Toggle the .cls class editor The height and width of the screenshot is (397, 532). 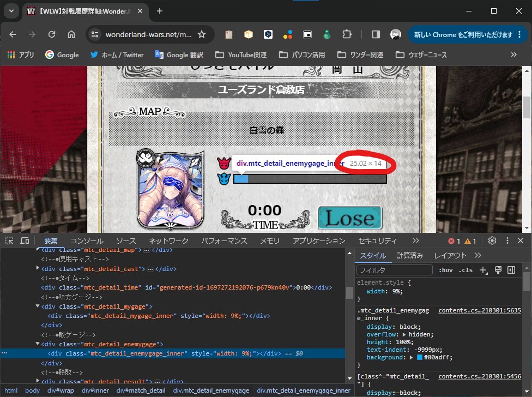(465, 270)
